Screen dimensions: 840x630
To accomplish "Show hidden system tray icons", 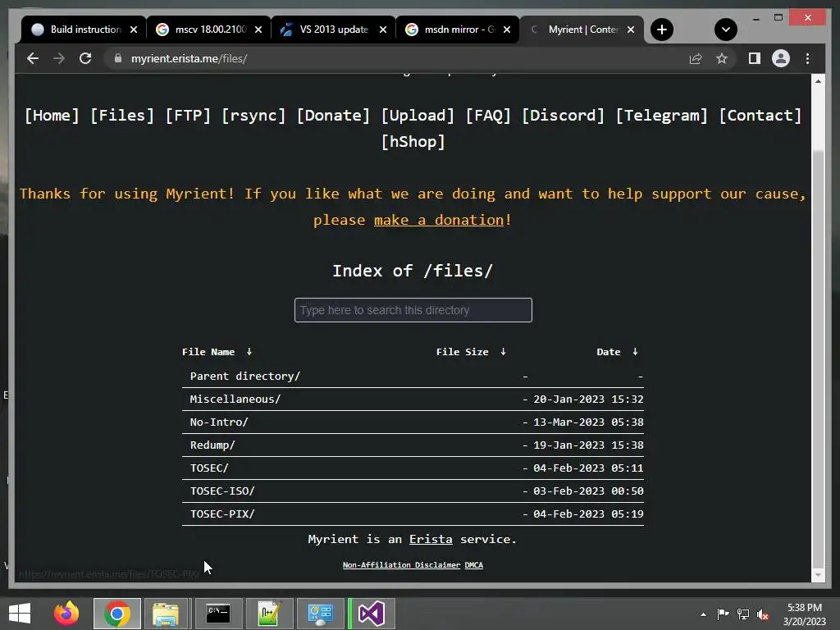I will (x=703, y=614).
